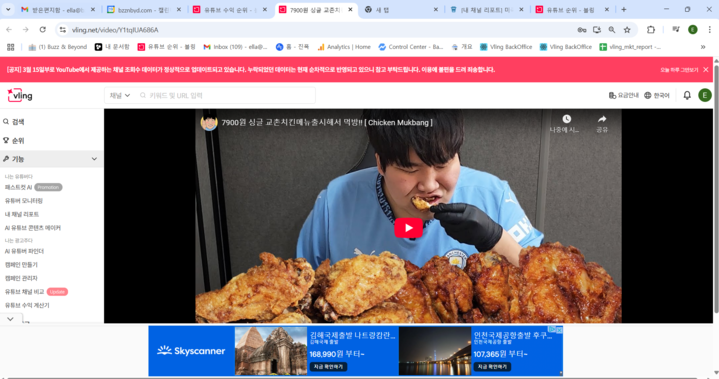This screenshot has width=719, height=379.
Task: Play the chicken mukbang video
Action: (x=408, y=228)
